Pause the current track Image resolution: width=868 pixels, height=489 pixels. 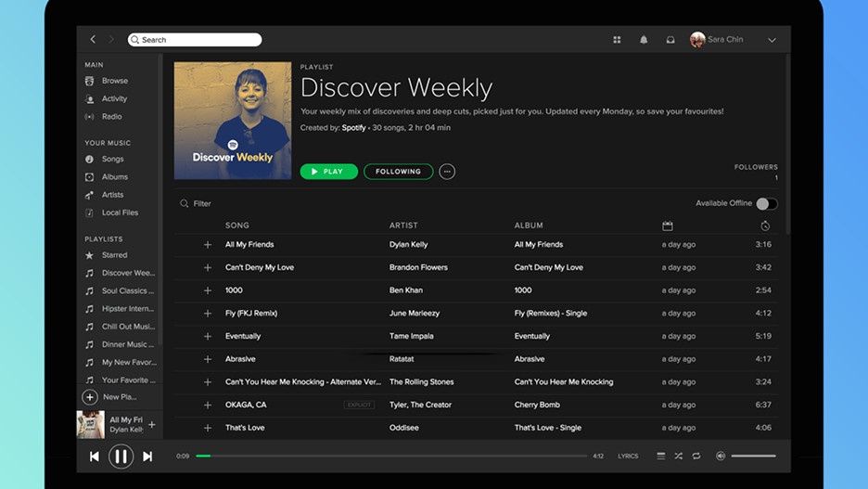[121, 457]
